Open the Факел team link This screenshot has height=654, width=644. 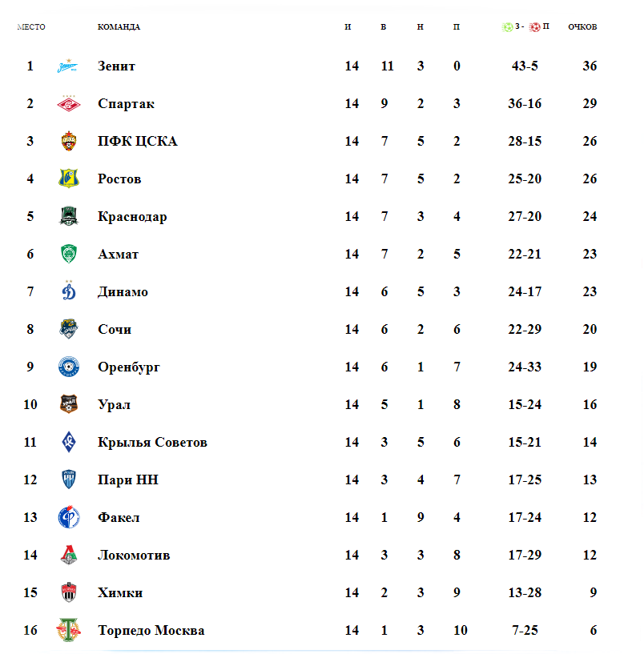(119, 517)
